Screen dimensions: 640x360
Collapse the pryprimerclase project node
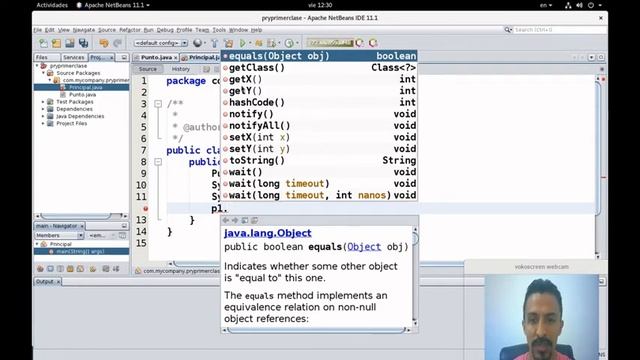click(x=37, y=66)
